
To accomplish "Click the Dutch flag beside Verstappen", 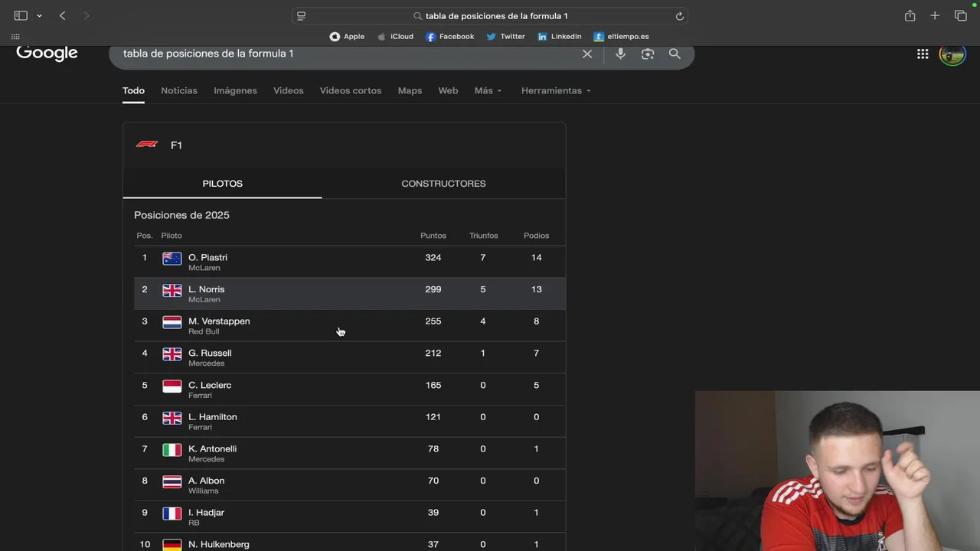I will pos(172,322).
